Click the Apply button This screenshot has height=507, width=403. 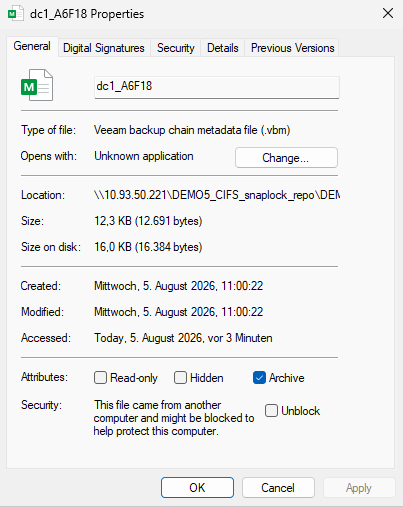(x=359, y=488)
